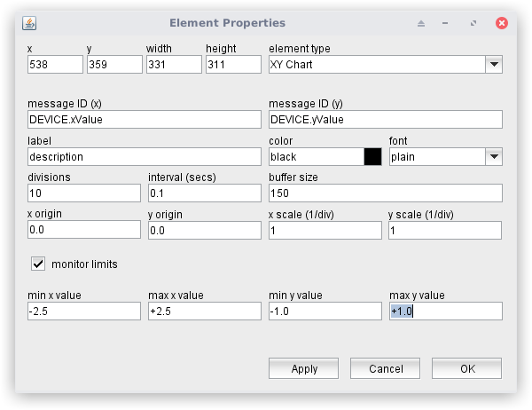Click the black color swatch

(372, 156)
